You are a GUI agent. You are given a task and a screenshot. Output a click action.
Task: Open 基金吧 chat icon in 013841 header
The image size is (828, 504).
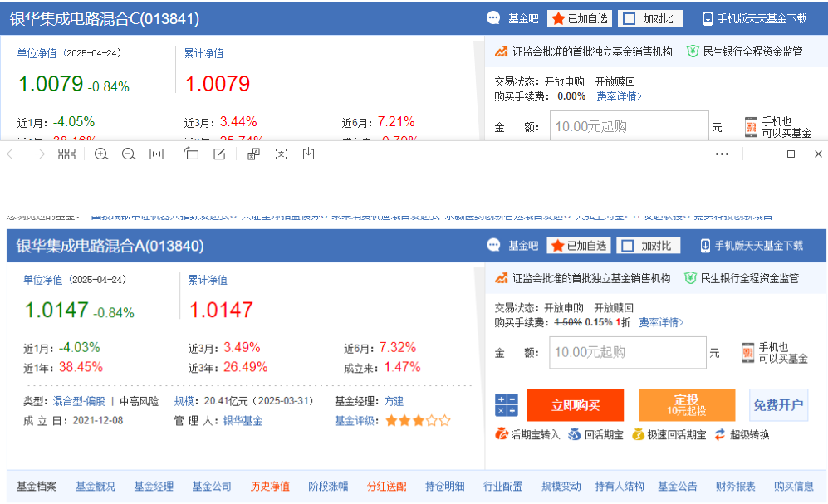[x=493, y=18]
